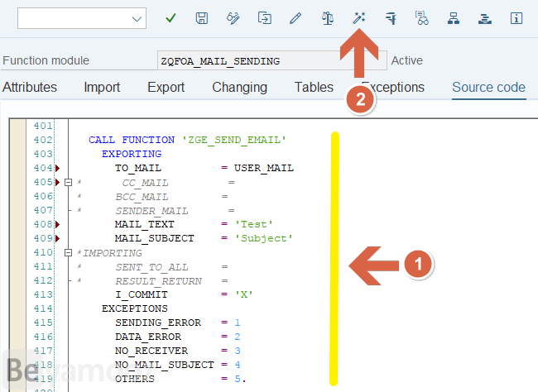The width and height of the screenshot is (538, 392).
Task: Switch to the Attributes tab
Action: [x=30, y=87]
